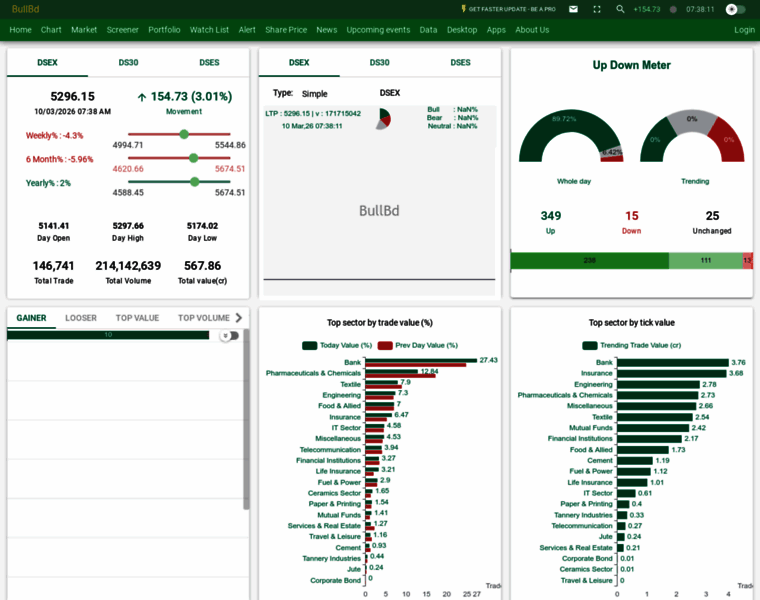Toggle Prev Day Value (%) legend swatch
The height and width of the screenshot is (600, 760).
pyautogui.click(x=385, y=346)
